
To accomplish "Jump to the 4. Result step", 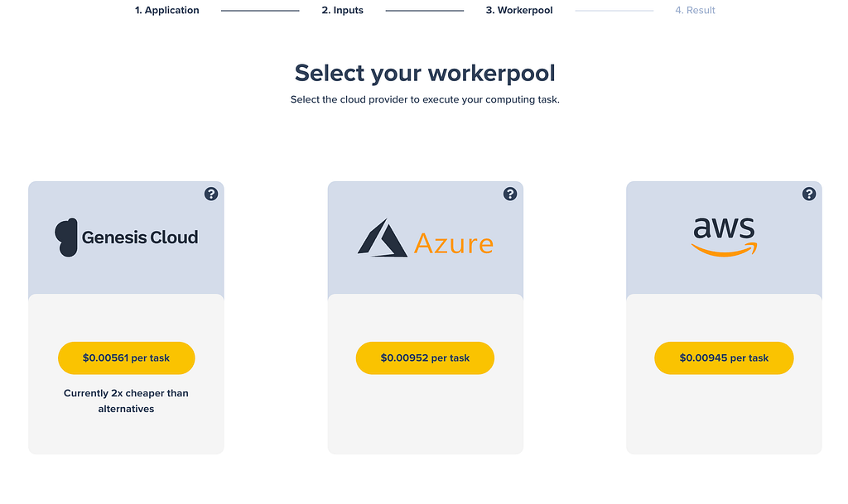I will click(x=695, y=11).
